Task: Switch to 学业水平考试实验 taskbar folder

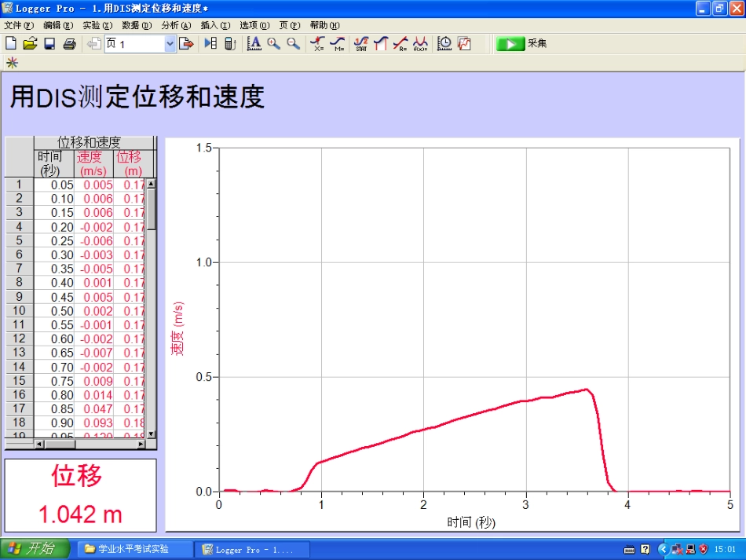Action: pyautogui.click(x=134, y=549)
